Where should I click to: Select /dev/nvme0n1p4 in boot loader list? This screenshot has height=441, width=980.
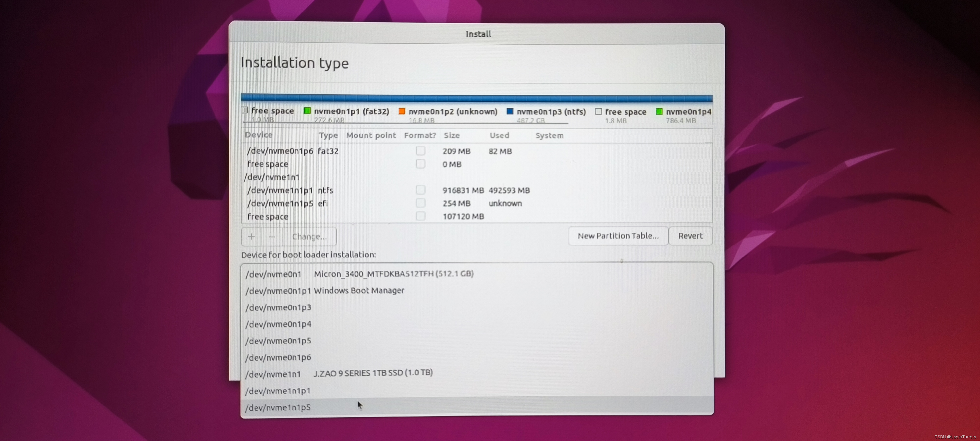coord(278,324)
